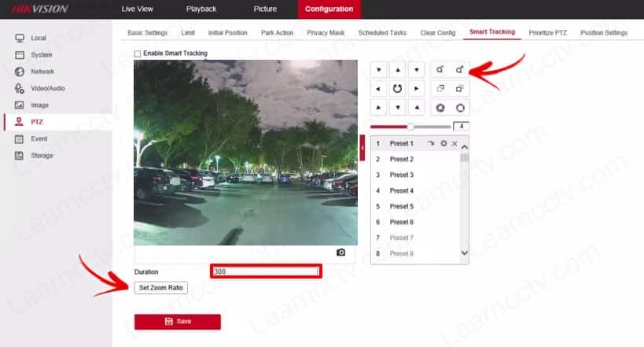The width and height of the screenshot is (644, 347).
Task: Click the PTZ auto-scan center button
Action: [398, 88]
